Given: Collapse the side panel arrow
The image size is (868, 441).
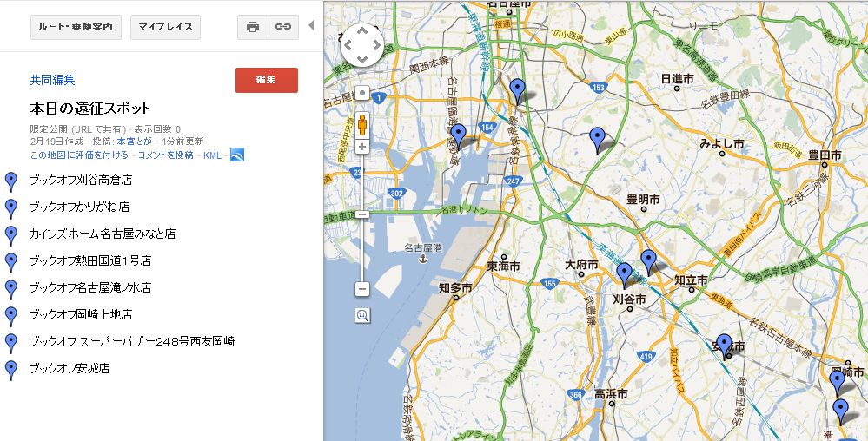Looking at the screenshot, I should pos(310,25).
